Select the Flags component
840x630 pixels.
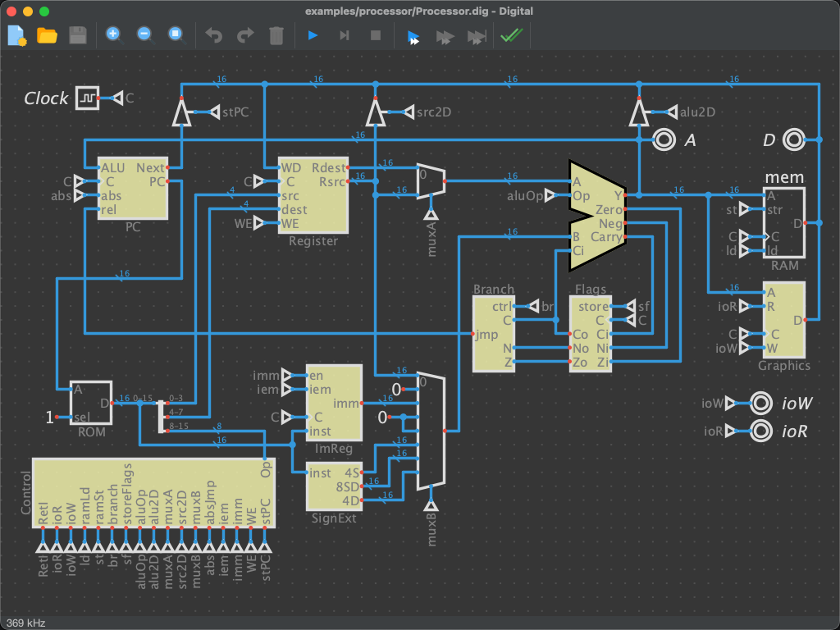pos(591,334)
